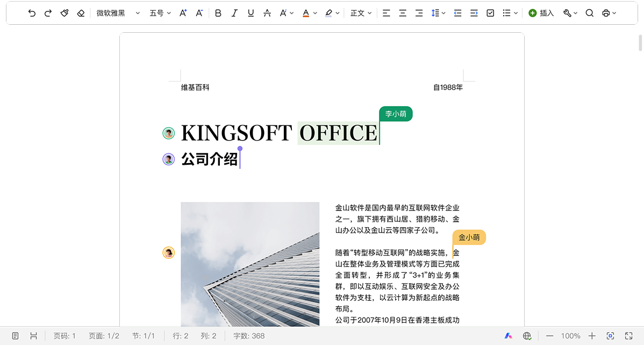
Task: Open the 微软雅黑 font dropdown
Action: 118,13
